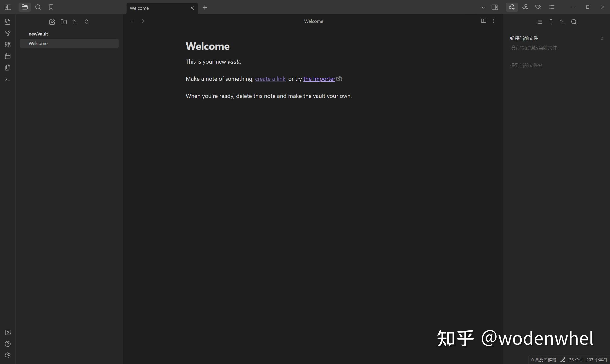Open settings gear icon

click(x=8, y=355)
